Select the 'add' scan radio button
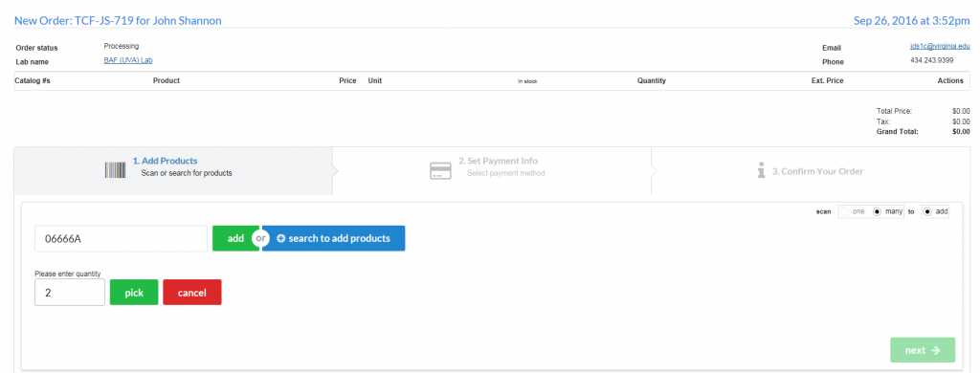 click(x=927, y=211)
